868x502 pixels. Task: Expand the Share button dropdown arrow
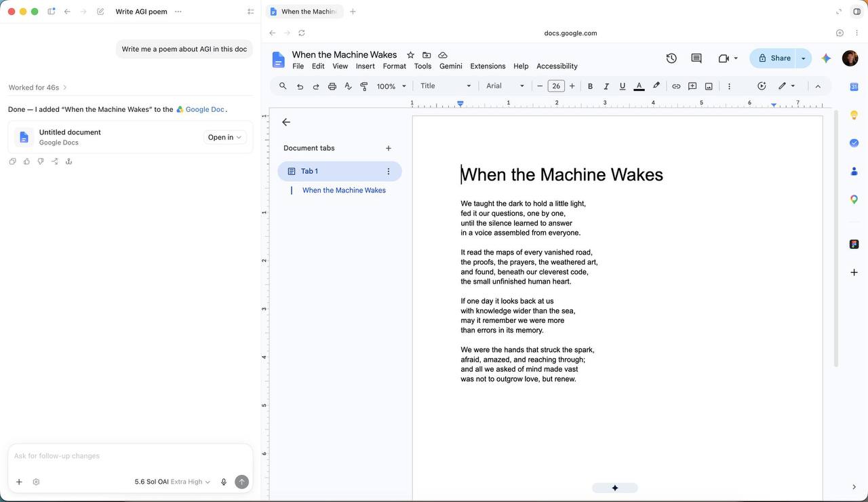pos(804,58)
